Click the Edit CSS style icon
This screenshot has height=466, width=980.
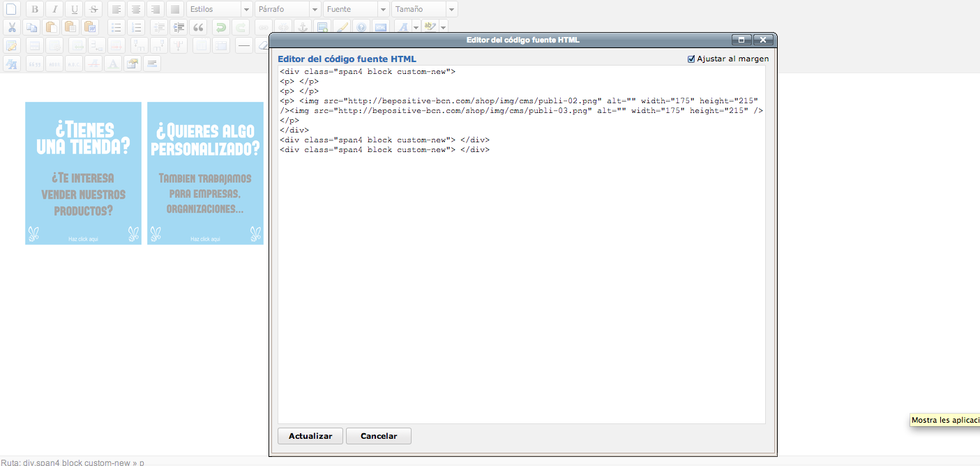pyautogui.click(x=11, y=63)
